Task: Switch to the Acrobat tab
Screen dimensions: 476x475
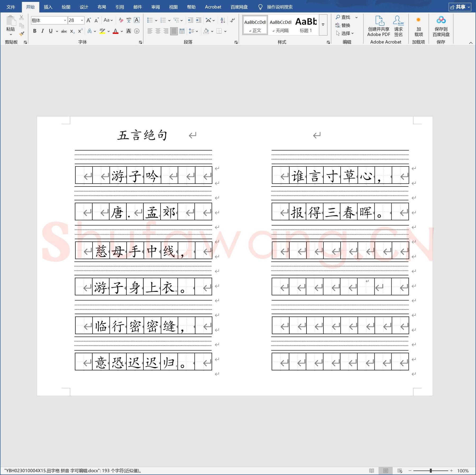Action: [x=213, y=7]
